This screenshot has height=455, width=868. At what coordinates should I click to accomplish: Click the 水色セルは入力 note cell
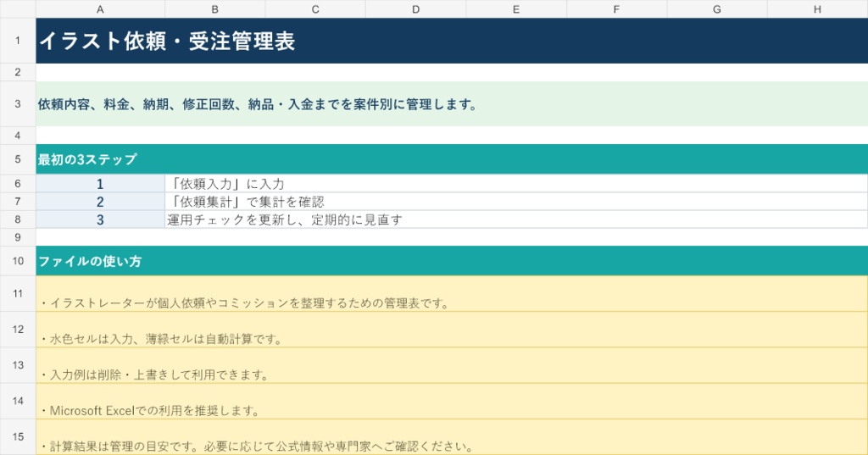pyautogui.click(x=452, y=330)
